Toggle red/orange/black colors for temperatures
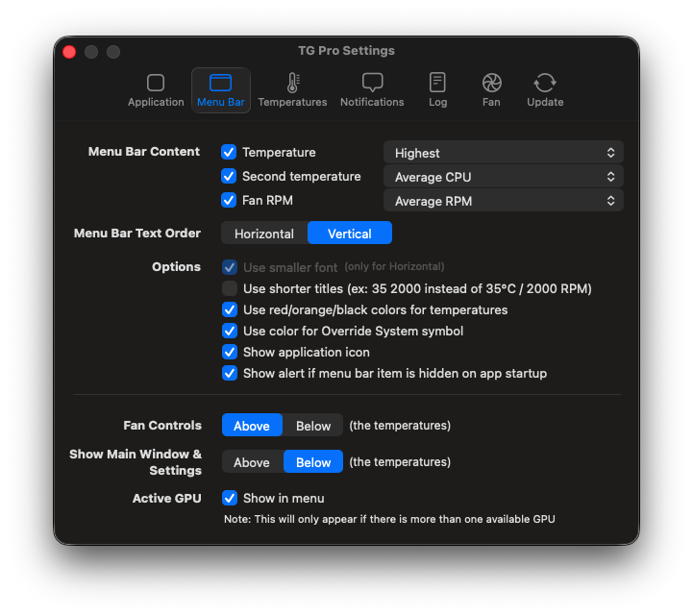 tap(230, 309)
